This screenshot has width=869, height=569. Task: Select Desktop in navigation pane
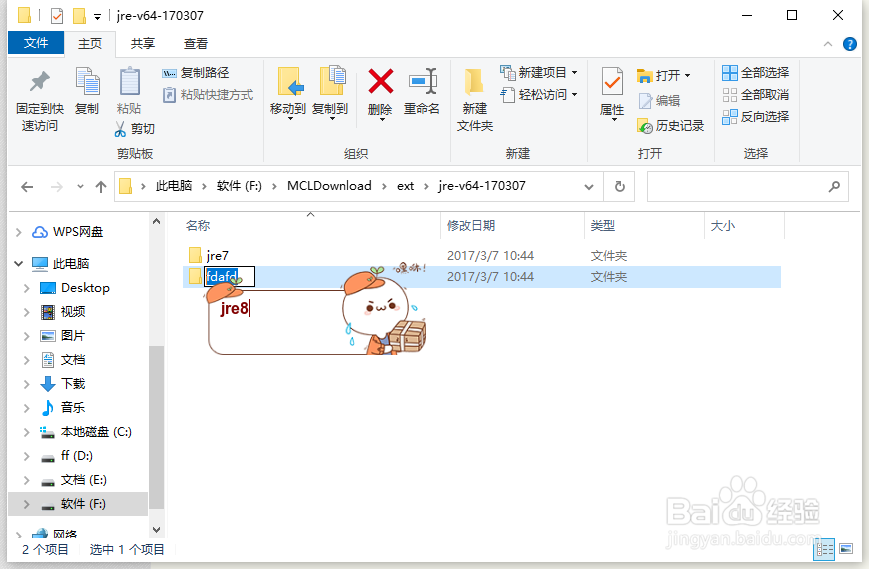[85, 288]
